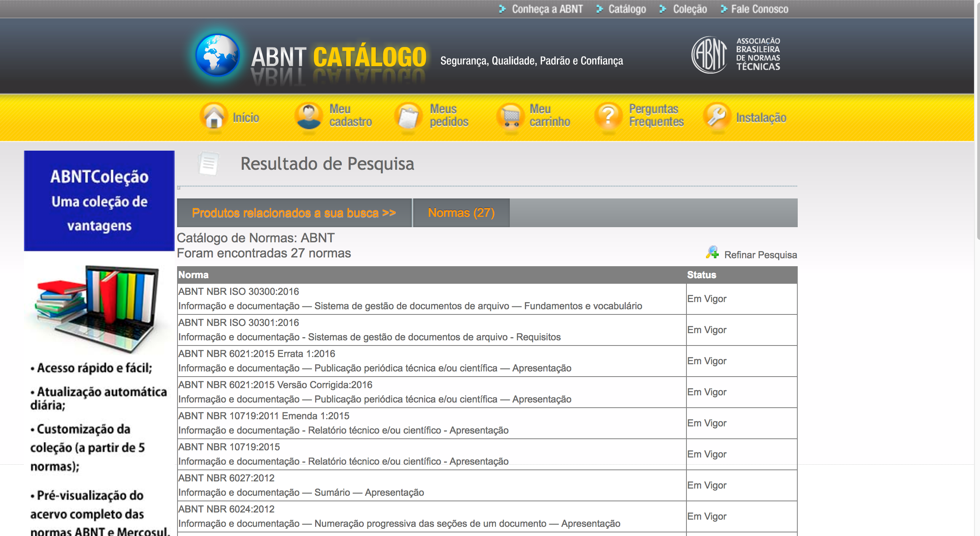Viewport: 980px width, 536px height.
Task: Open norm ABNT NBR 6021:2015 Versão Corrigida:2016
Action: [275, 385]
